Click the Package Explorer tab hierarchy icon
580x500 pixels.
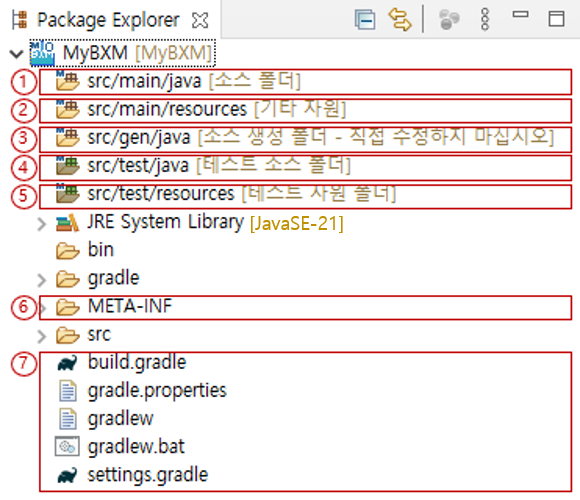[x=20, y=20]
